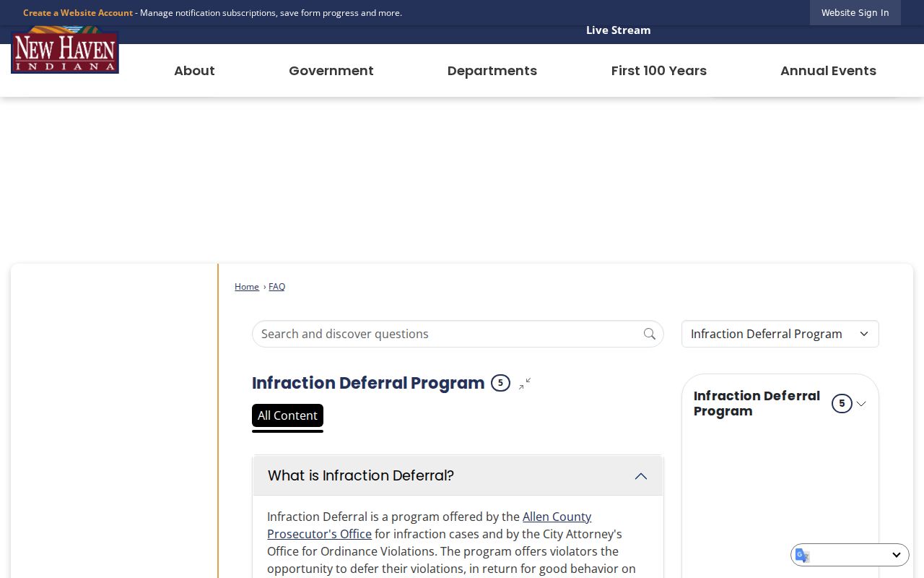924x578 pixels.
Task: Open the About menu
Action: click(194, 70)
